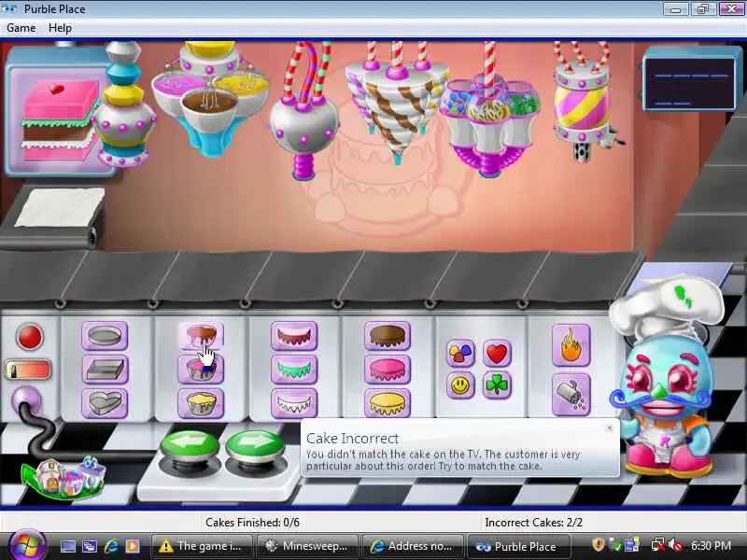Click the Switch between windows quick launch icon
Screen dimensions: 747x560
pyautogui.click(x=90, y=546)
